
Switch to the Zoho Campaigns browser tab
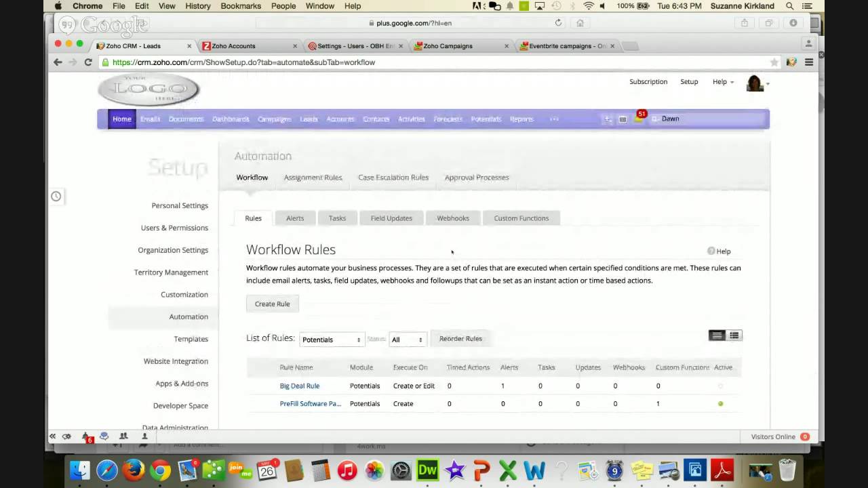coord(461,46)
